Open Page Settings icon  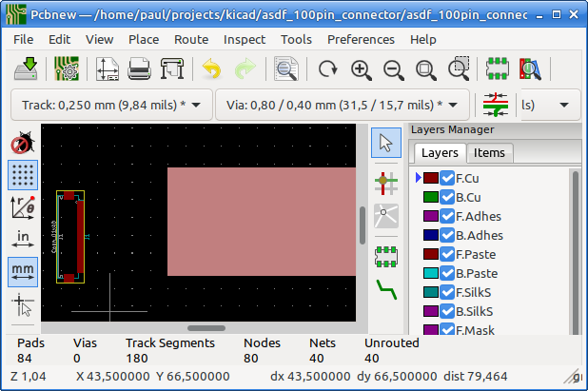tap(108, 68)
